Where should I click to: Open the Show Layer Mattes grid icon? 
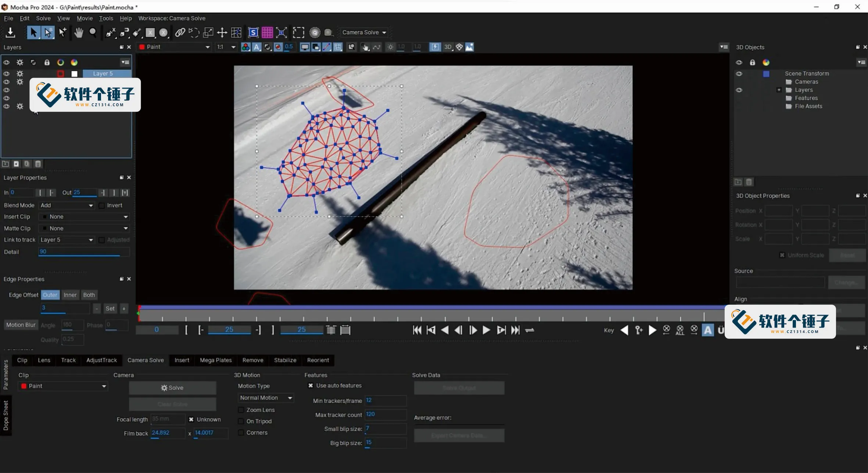(267, 32)
